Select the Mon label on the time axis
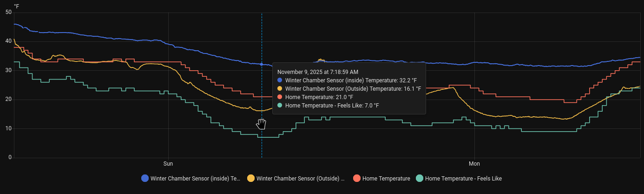 (474, 164)
